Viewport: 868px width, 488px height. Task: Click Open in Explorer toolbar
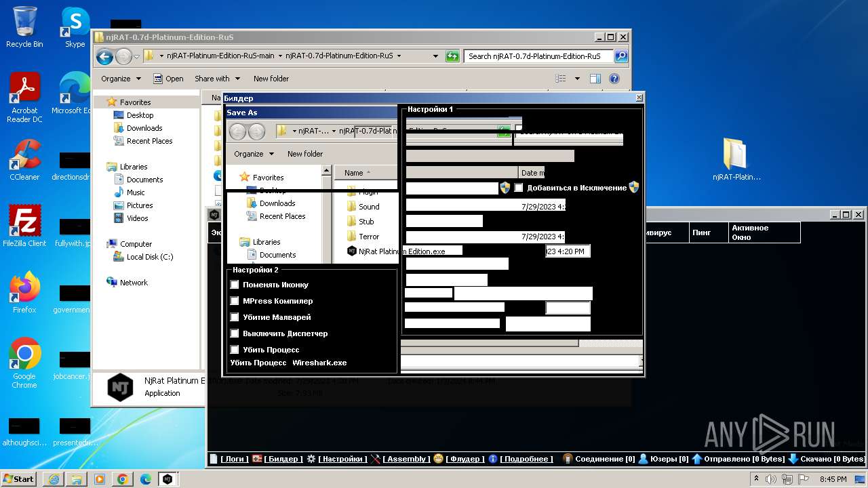(168, 79)
